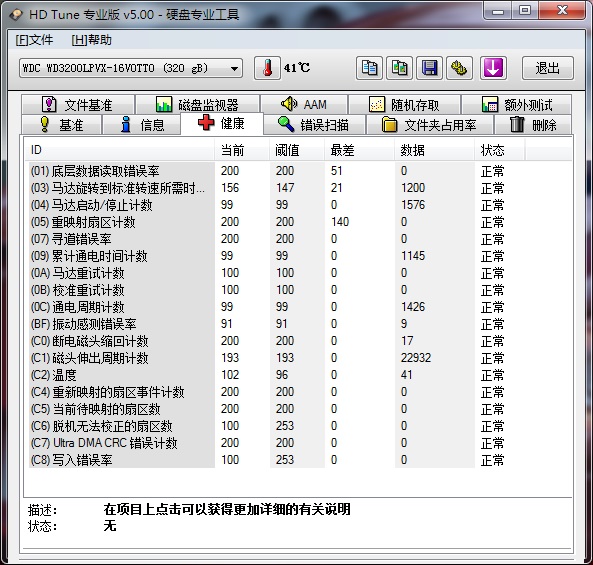The height and width of the screenshot is (565, 593).
Task: Click the 当前 column header
Action: pos(242,150)
